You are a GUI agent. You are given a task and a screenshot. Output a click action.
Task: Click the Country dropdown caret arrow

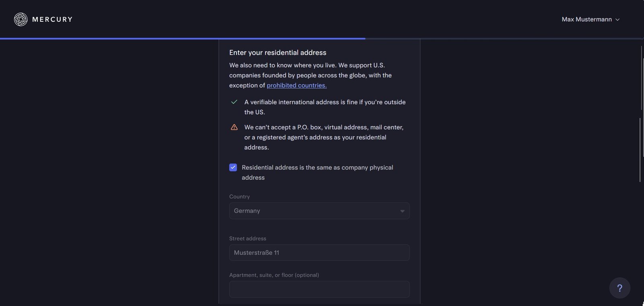pos(402,211)
